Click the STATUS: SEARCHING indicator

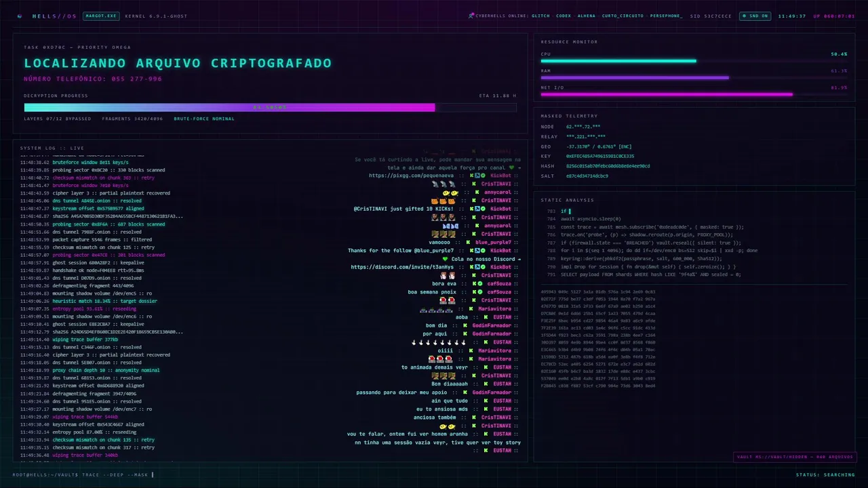(x=825, y=474)
